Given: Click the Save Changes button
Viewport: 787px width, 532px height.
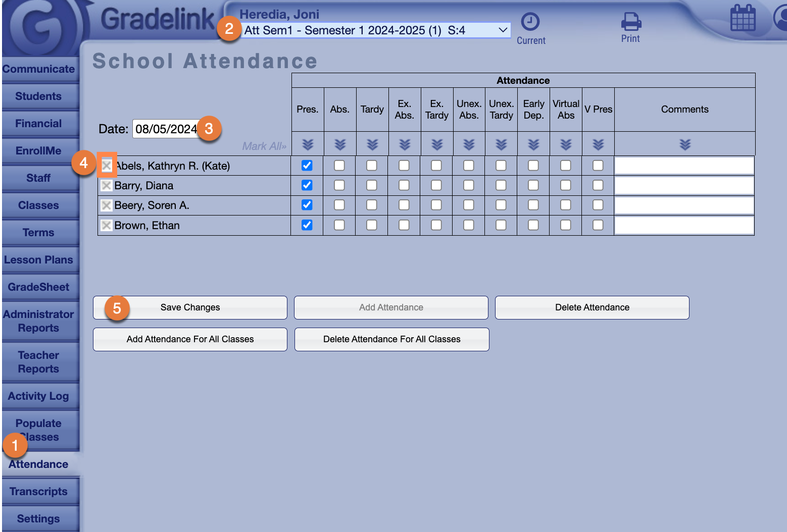Looking at the screenshot, I should coord(190,307).
